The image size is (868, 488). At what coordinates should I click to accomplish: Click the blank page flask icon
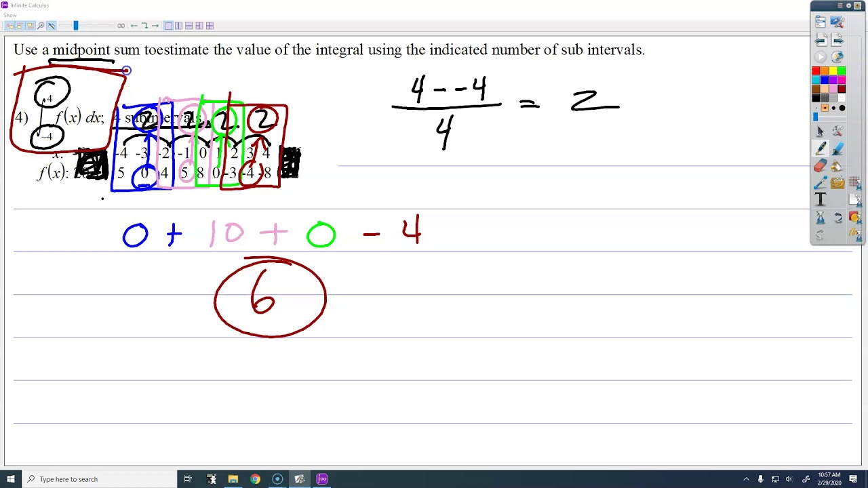[854, 200]
